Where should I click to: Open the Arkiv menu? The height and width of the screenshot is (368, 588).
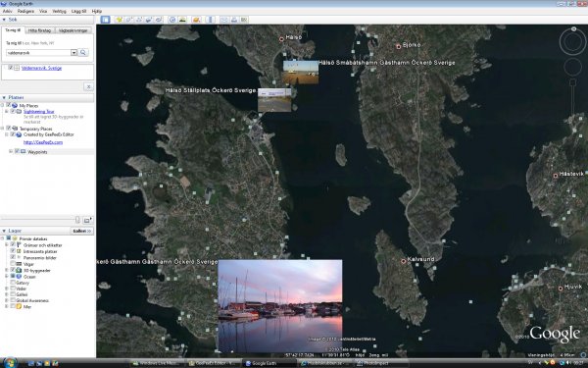7,11
